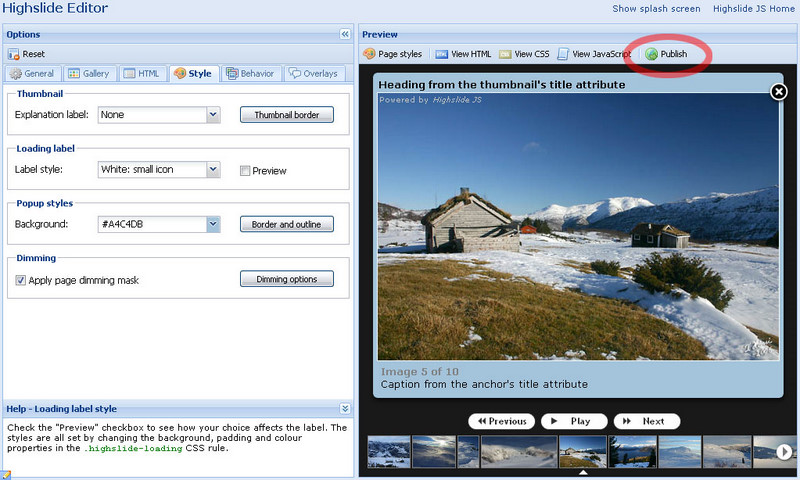The image size is (800, 480).
Task: Enable the loading label Preview checkbox
Action: click(245, 171)
